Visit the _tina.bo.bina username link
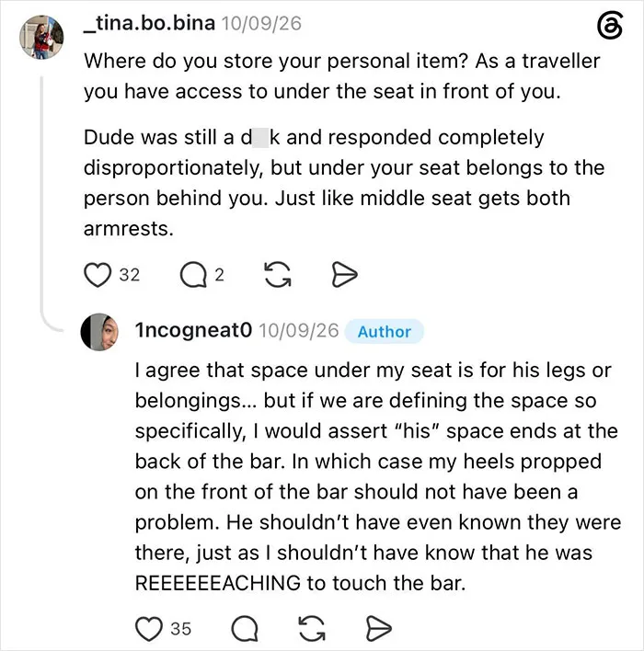 (x=150, y=23)
